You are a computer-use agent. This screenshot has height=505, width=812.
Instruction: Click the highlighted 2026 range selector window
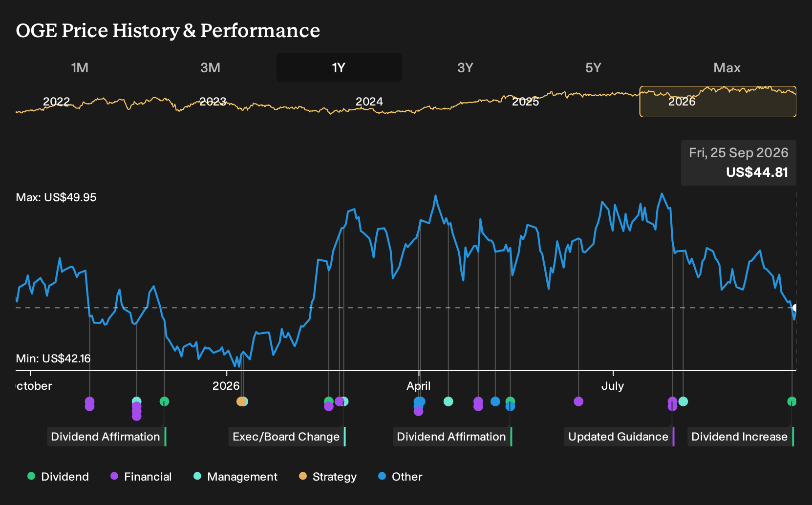pyautogui.click(x=718, y=102)
